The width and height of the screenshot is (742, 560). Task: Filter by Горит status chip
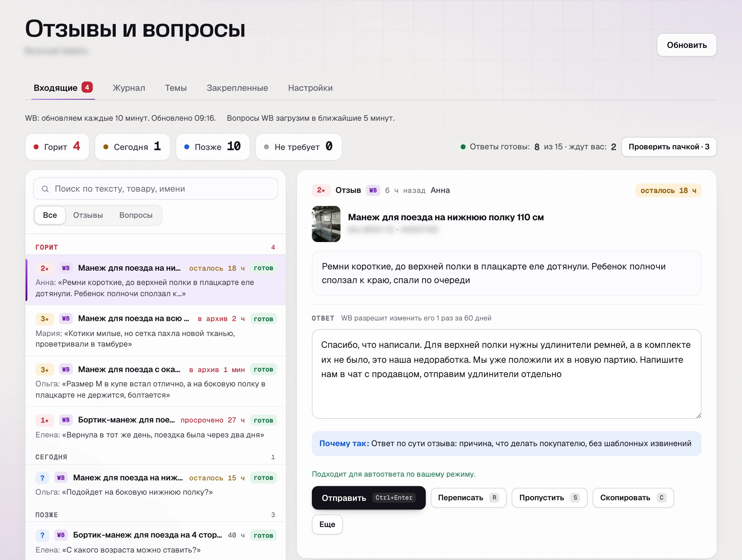[57, 147]
